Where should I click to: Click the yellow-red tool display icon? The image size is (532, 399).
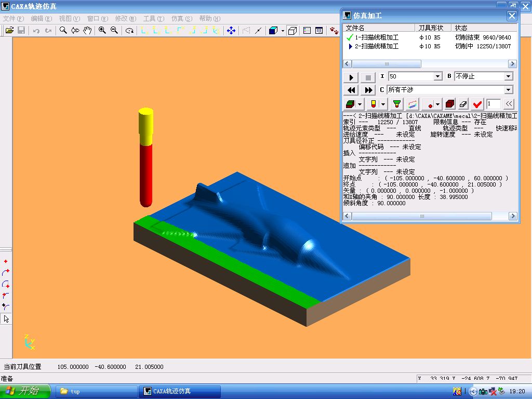pyautogui.click(x=373, y=104)
